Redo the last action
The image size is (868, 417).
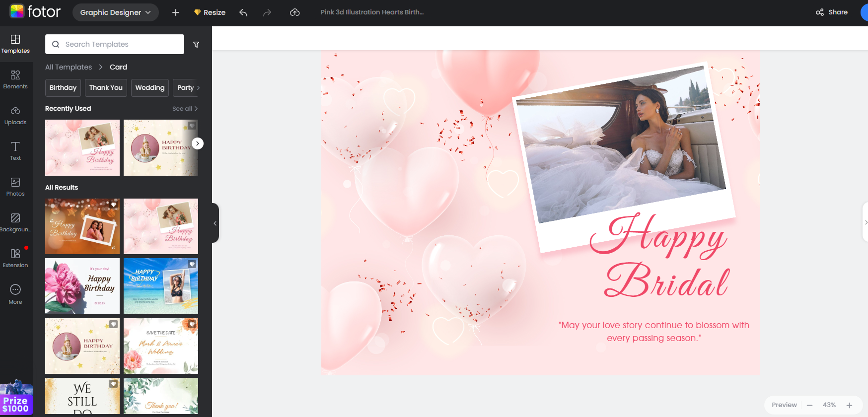click(x=267, y=12)
